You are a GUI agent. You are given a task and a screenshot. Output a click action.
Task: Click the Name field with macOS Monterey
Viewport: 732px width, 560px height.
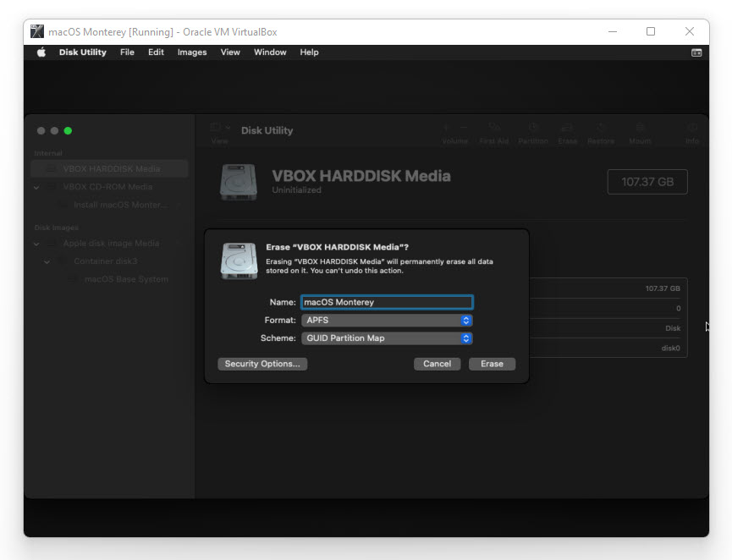coord(387,302)
